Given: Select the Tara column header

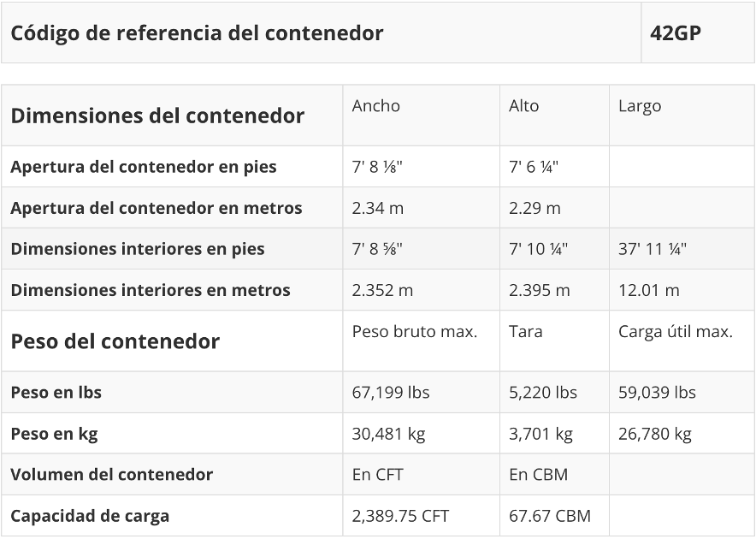Looking at the screenshot, I should coord(525,332).
